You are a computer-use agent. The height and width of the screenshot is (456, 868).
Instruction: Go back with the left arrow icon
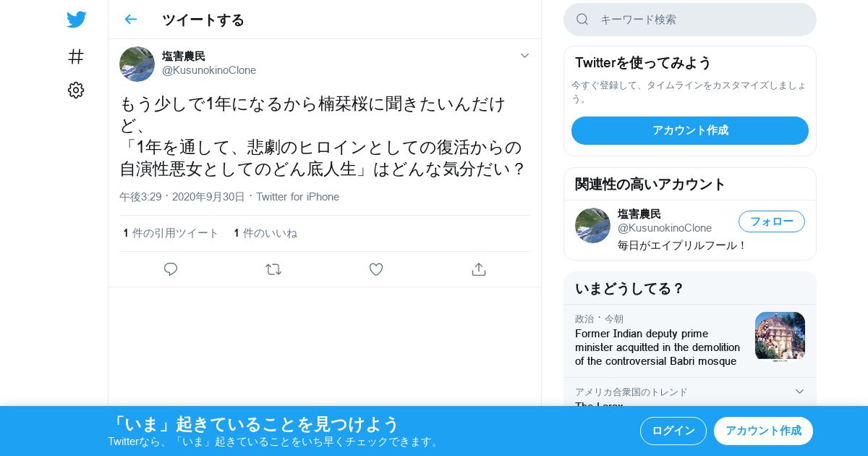tap(130, 20)
